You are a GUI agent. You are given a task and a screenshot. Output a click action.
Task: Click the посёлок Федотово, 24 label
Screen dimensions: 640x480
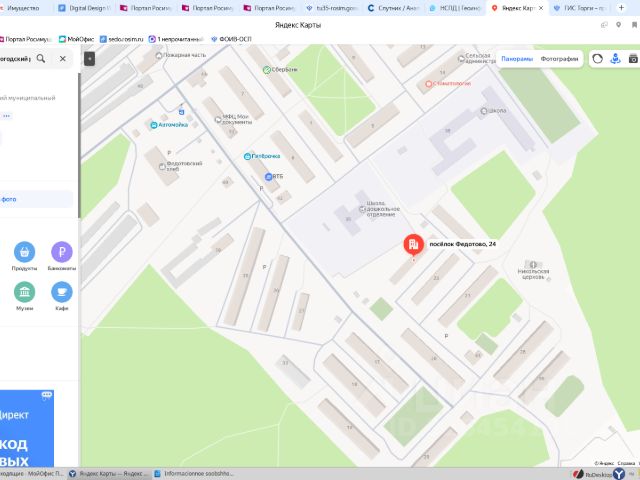pyautogui.click(x=462, y=244)
